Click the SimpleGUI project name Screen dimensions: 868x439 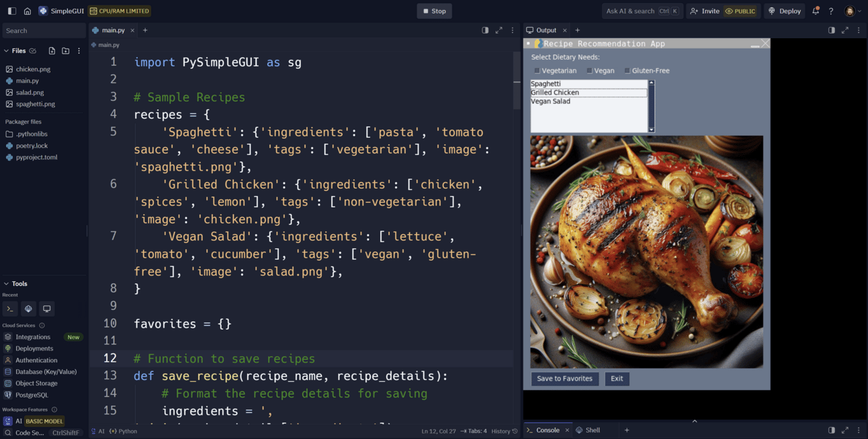[62, 11]
